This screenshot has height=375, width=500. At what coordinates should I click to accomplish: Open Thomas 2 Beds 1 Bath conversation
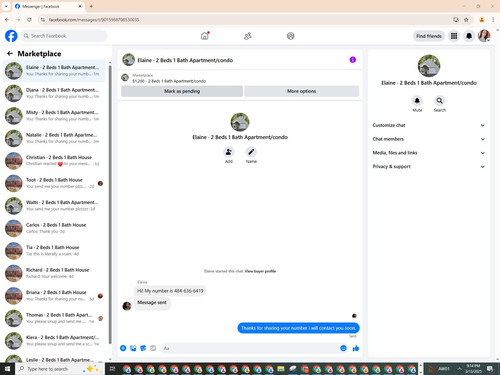tap(55, 318)
